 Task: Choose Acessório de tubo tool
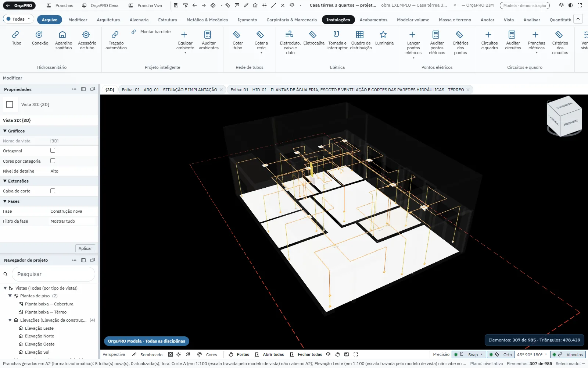click(87, 40)
